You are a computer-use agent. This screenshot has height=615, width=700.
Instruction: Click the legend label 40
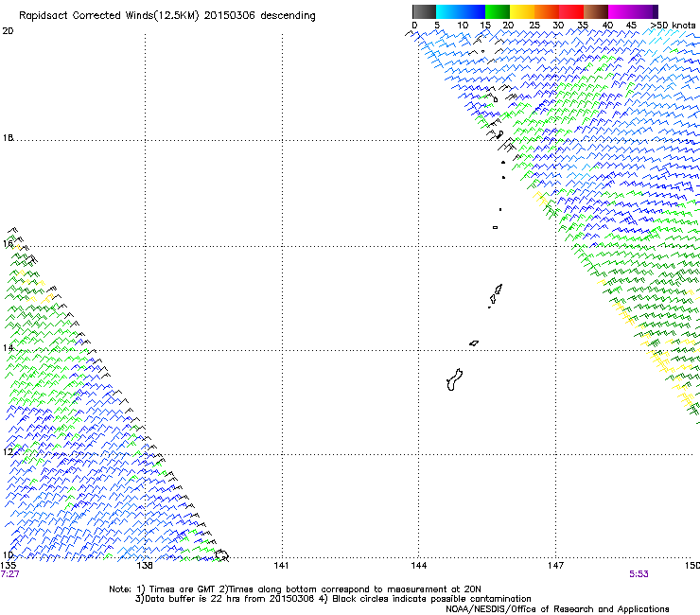tap(607, 26)
